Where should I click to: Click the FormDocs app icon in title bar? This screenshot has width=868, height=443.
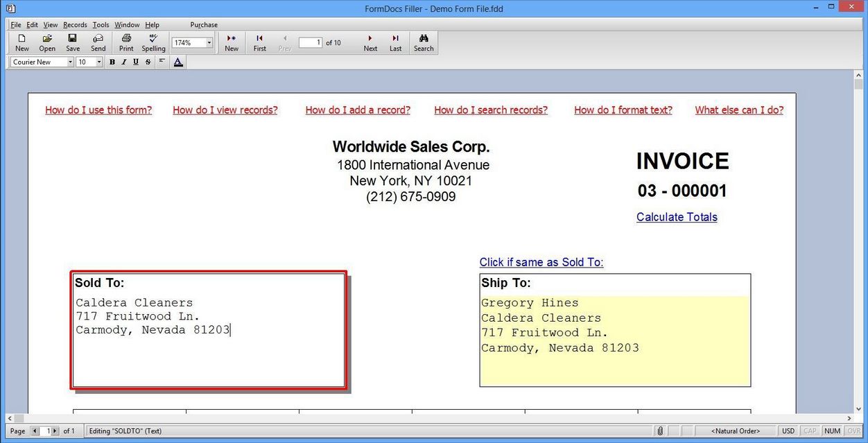pyautogui.click(x=10, y=8)
